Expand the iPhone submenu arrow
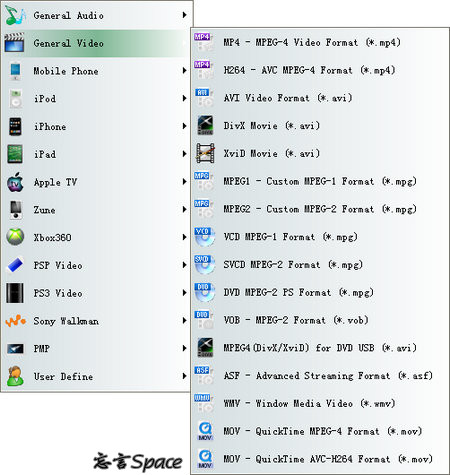450x475 pixels. pyautogui.click(x=184, y=126)
